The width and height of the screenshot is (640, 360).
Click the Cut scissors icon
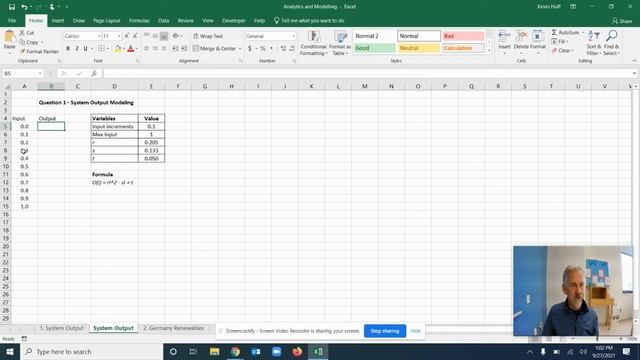(x=22, y=33)
